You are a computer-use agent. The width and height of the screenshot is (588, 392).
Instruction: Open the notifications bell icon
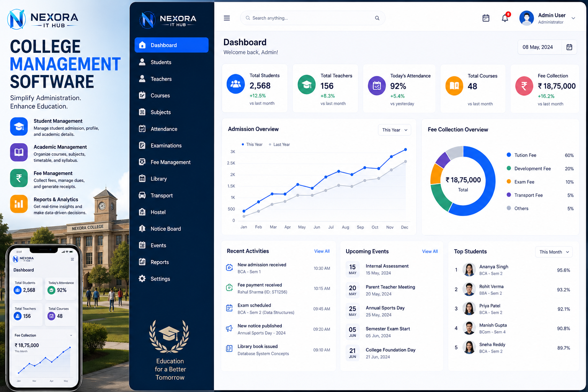click(505, 18)
